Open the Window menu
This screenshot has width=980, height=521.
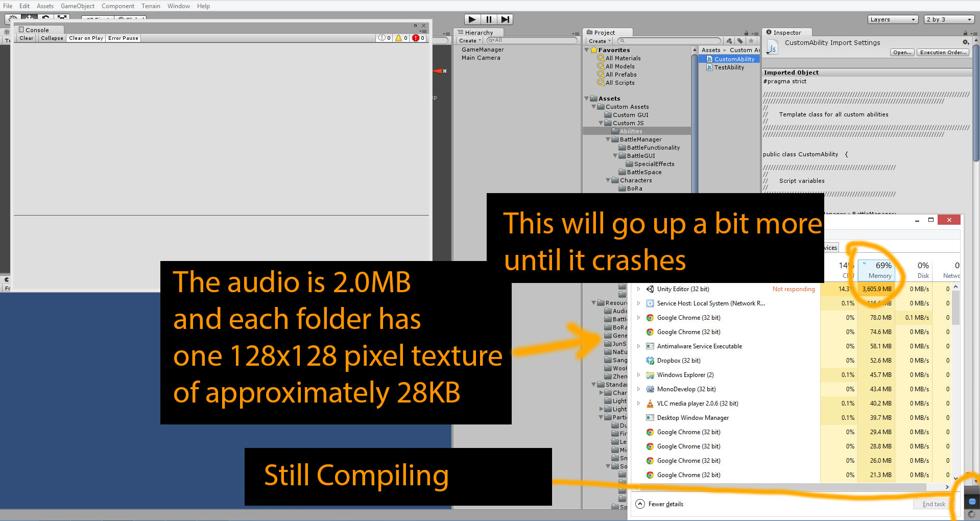click(x=179, y=6)
